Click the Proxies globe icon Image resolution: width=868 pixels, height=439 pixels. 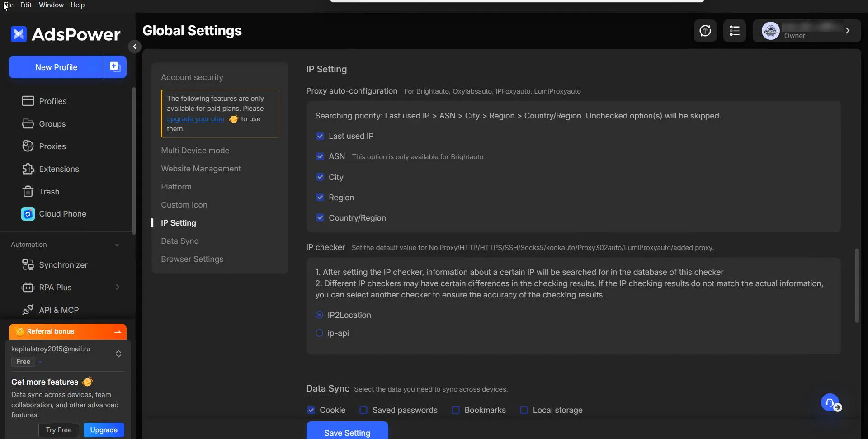tap(28, 146)
